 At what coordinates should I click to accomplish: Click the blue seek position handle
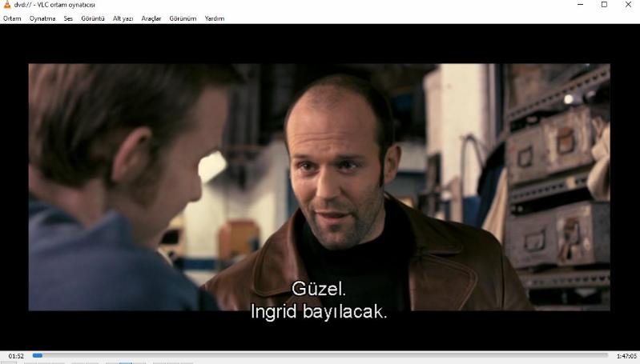point(37,355)
